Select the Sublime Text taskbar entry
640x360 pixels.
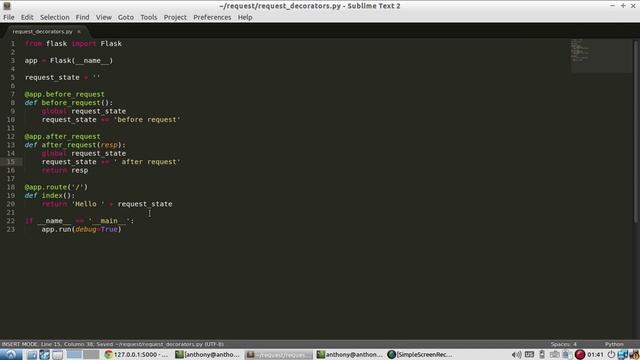[279, 355]
